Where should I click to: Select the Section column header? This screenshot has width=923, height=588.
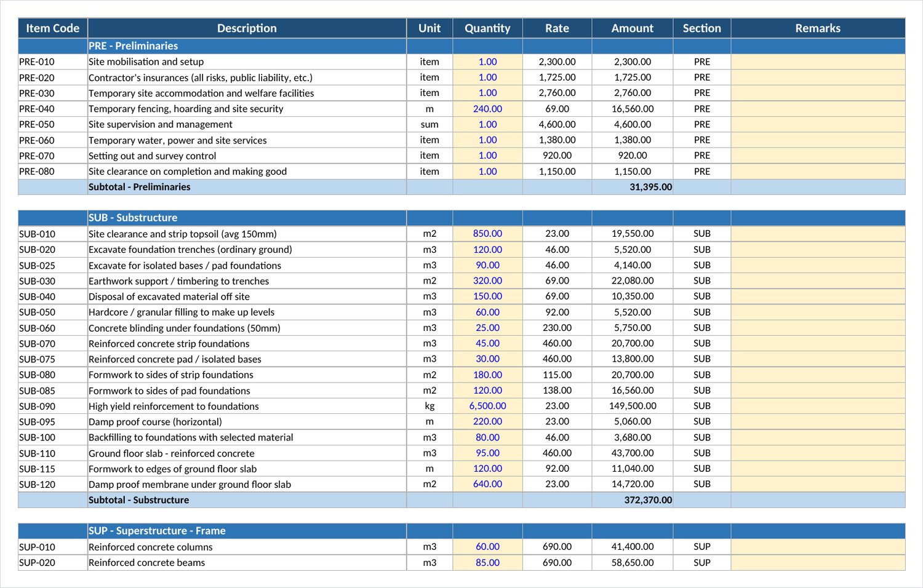[702, 28]
